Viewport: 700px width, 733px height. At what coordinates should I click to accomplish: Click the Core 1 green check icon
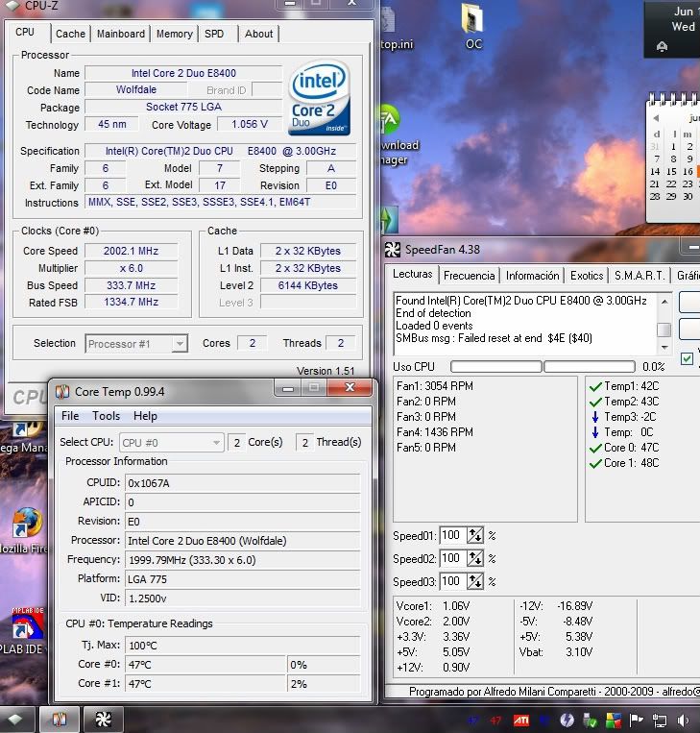pyautogui.click(x=595, y=464)
